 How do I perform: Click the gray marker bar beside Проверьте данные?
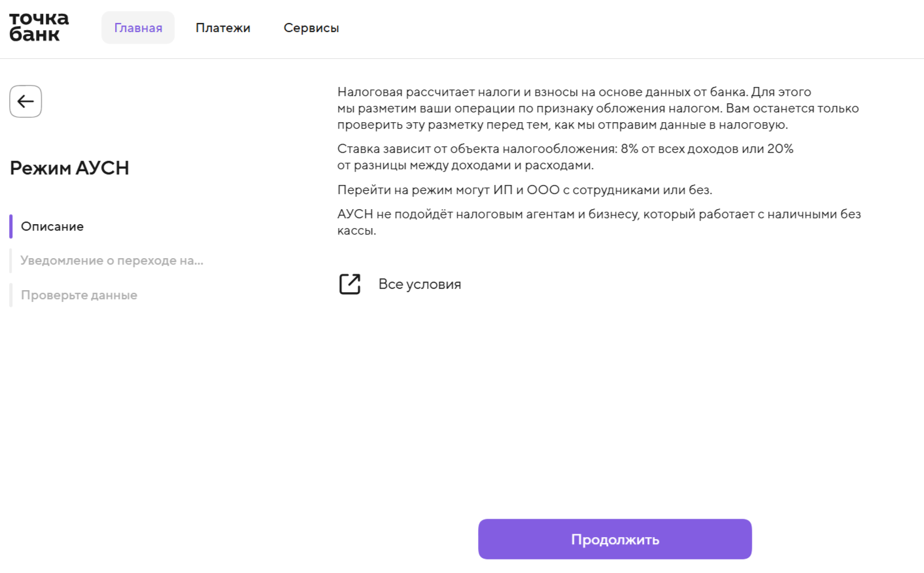10,295
